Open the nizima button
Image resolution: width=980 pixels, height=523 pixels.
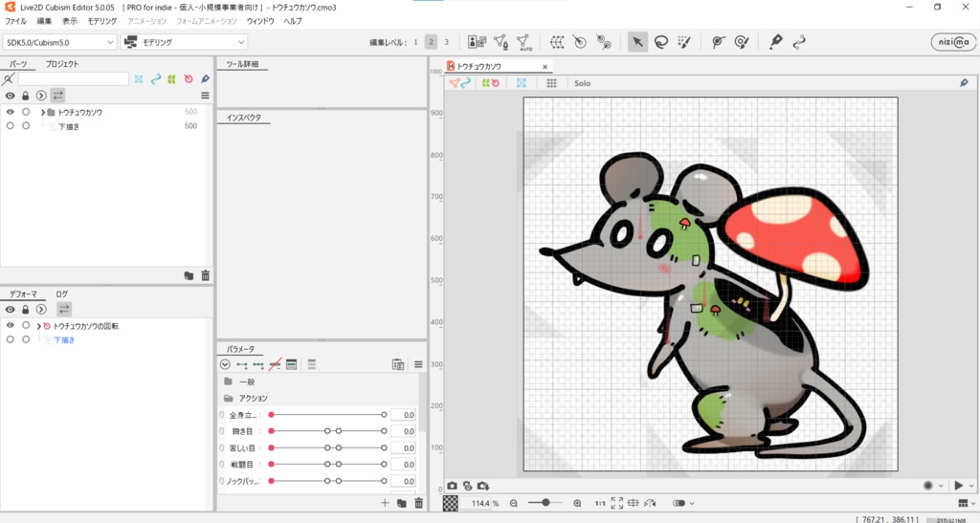953,42
